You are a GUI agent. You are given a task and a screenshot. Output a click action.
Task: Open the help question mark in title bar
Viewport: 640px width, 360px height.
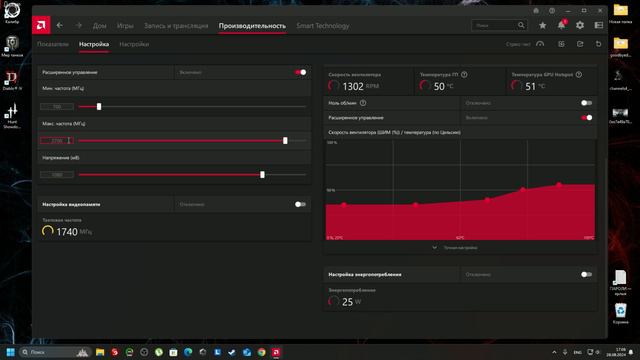[552, 11]
